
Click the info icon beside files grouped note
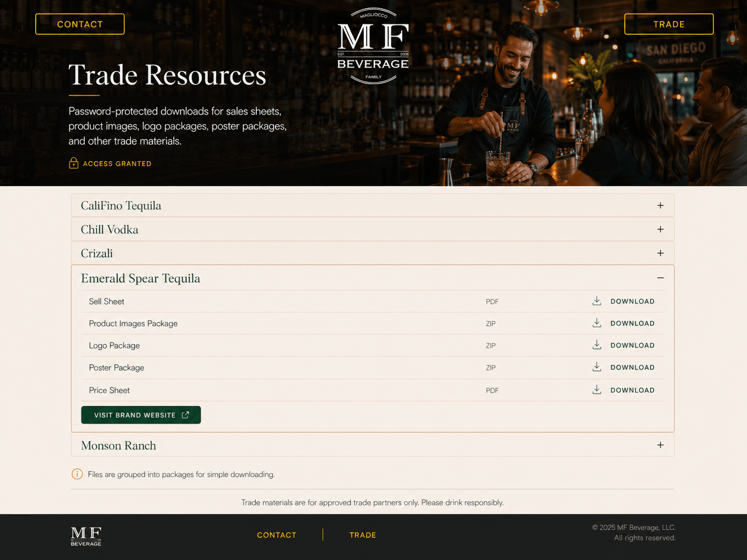pyautogui.click(x=77, y=474)
